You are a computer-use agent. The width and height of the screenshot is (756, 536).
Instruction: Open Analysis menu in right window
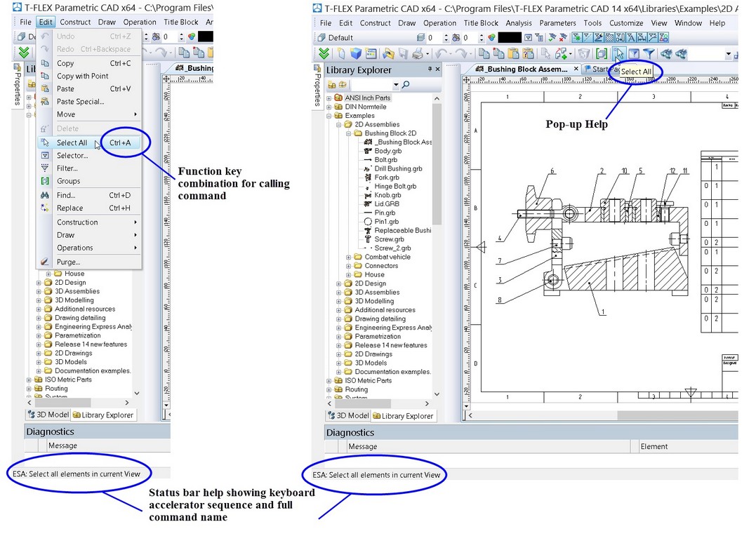click(x=518, y=23)
